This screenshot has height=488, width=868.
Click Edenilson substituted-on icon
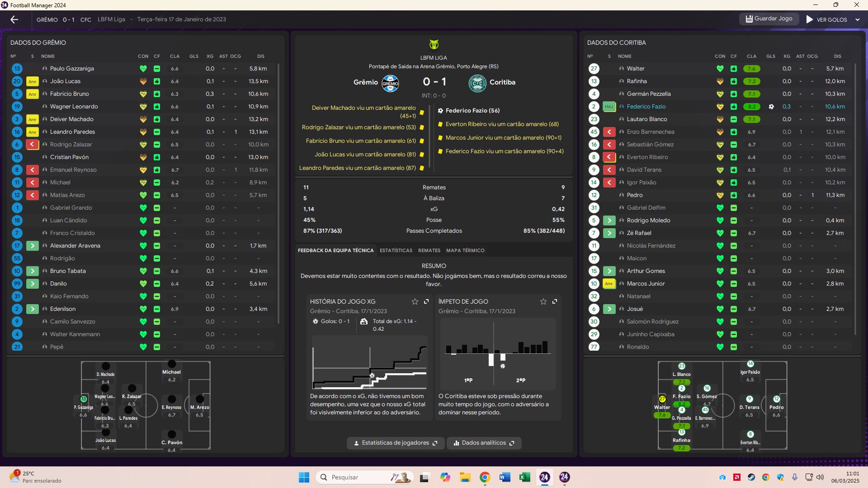[x=32, y=309]
